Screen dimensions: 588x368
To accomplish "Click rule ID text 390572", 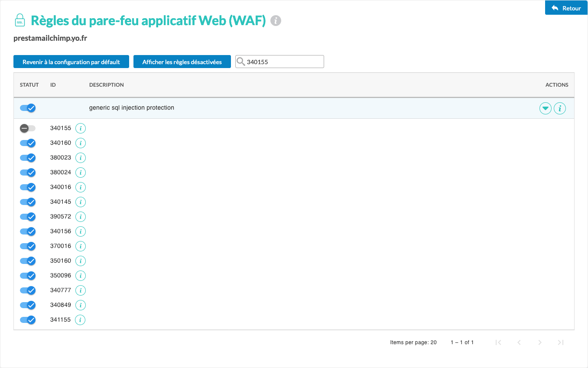I will click(61, 217).
